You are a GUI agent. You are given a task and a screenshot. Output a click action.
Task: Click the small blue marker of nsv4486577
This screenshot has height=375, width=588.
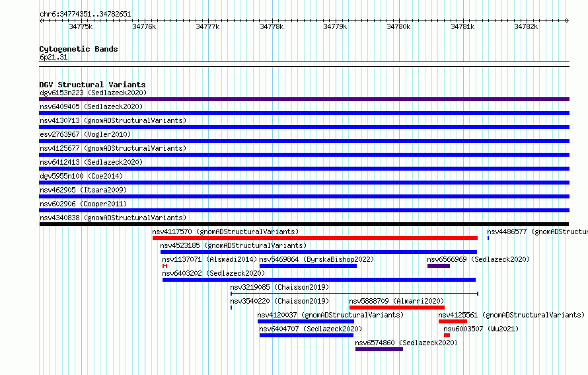pyautogui.click(x=488, y=238)
